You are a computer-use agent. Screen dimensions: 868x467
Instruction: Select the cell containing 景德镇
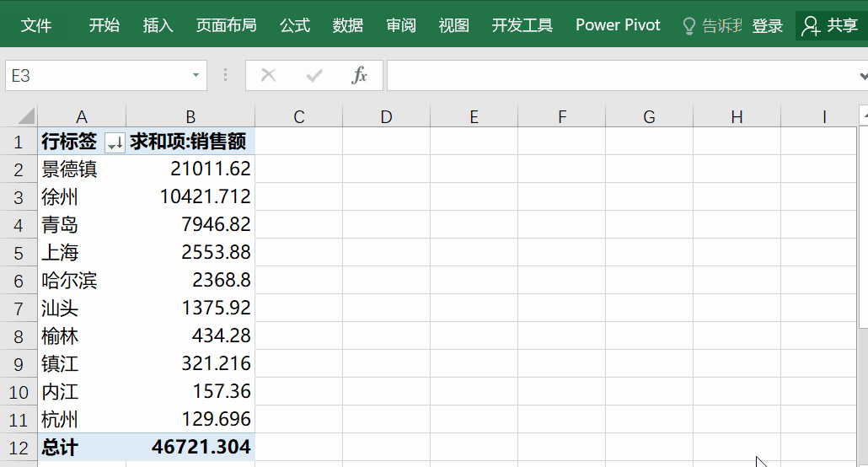(82, 169)
